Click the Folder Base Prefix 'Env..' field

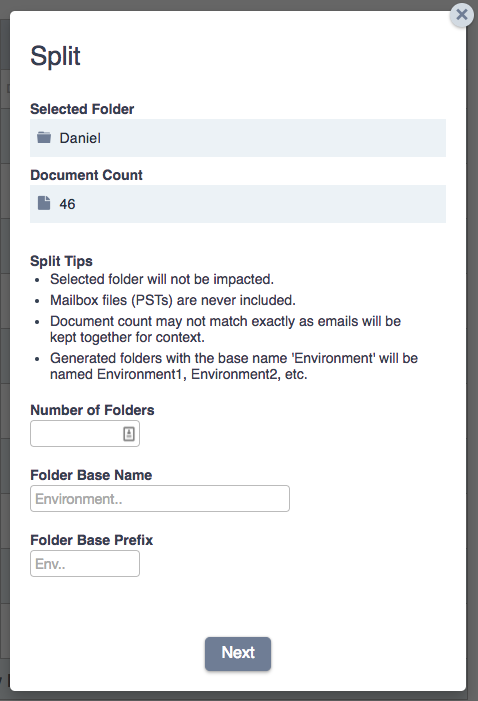click(x=85, y=563)
